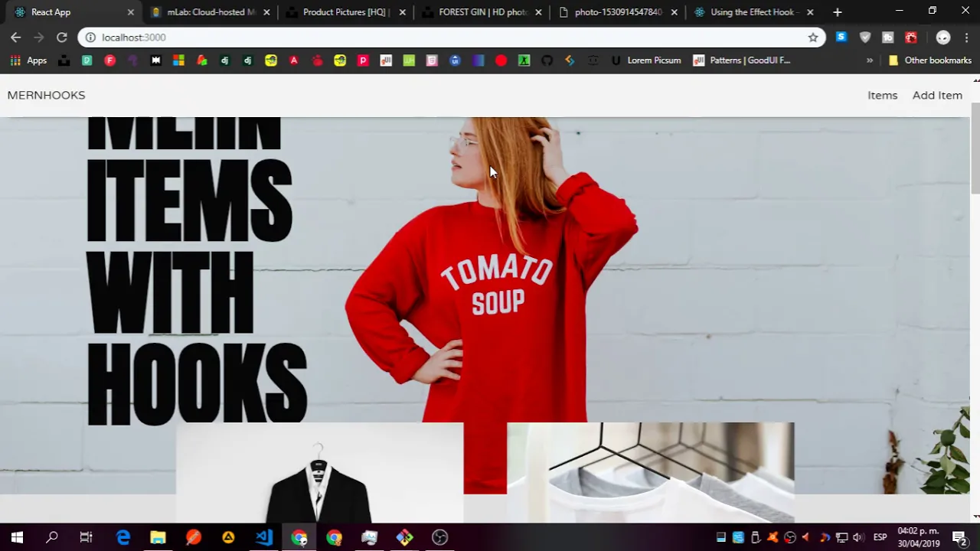Click the MERNHOOKS brand link
The image size is (980, 551).
(46, 95)
